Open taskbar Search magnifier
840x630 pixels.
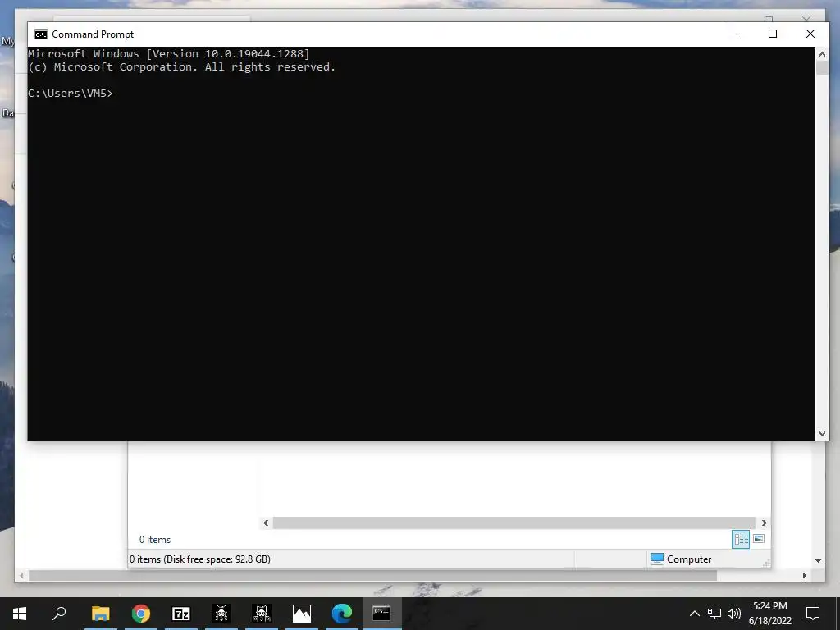coord(59,614)
